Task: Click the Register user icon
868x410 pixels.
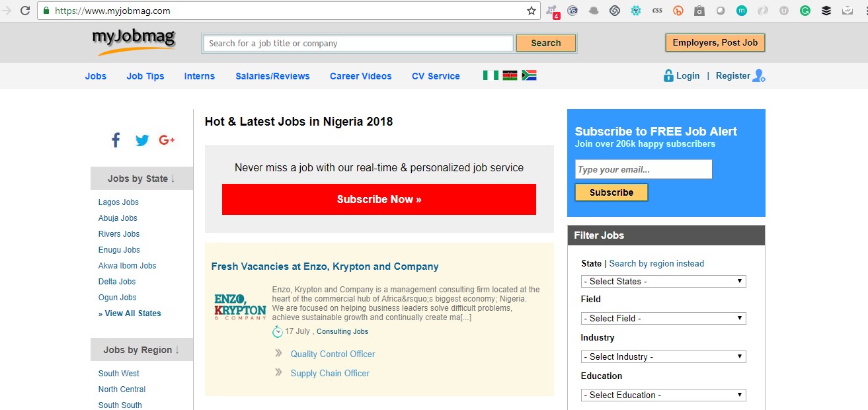Action: pos(759,76)
